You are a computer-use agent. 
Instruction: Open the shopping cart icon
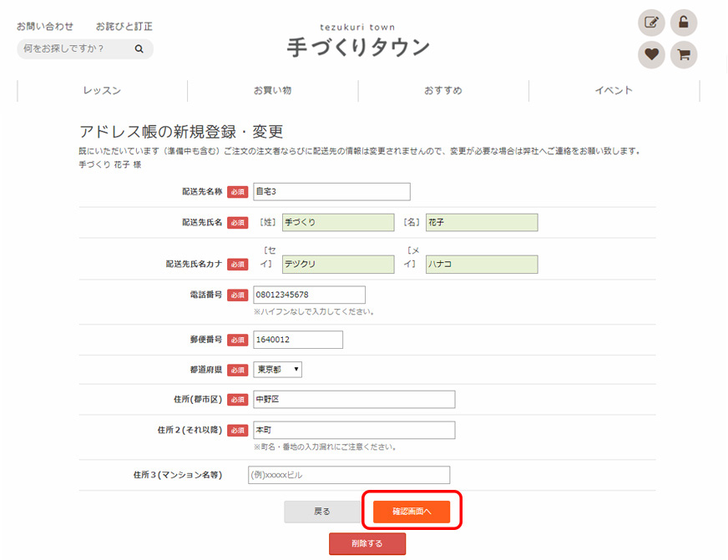[683, 55]
